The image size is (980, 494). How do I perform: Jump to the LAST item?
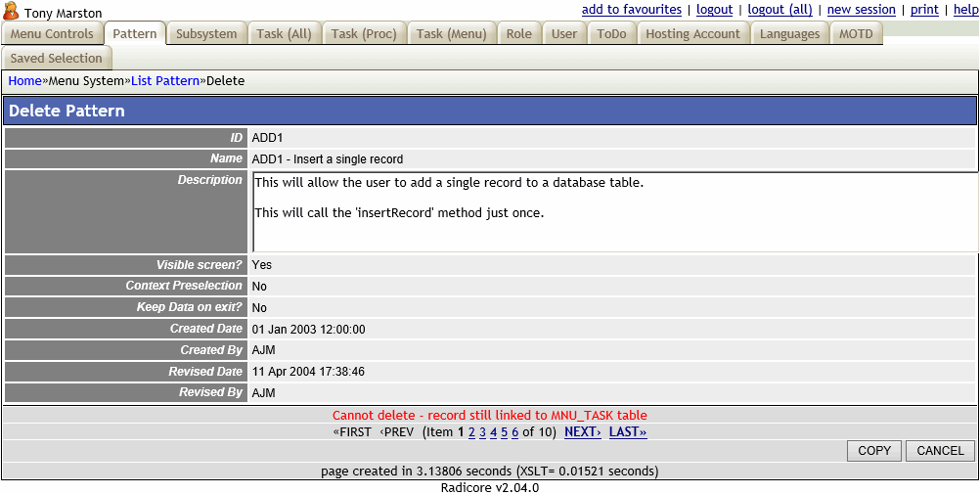[x=627, y=432]
